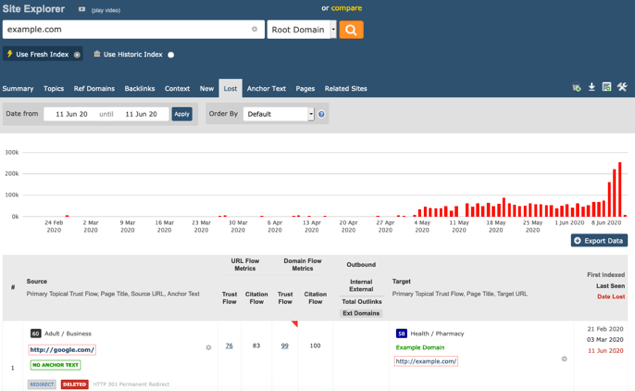Viewport: 635px width, 391px height.
Task: Click the 11 Jun 2020 date lost value
Action: point(605,350)
